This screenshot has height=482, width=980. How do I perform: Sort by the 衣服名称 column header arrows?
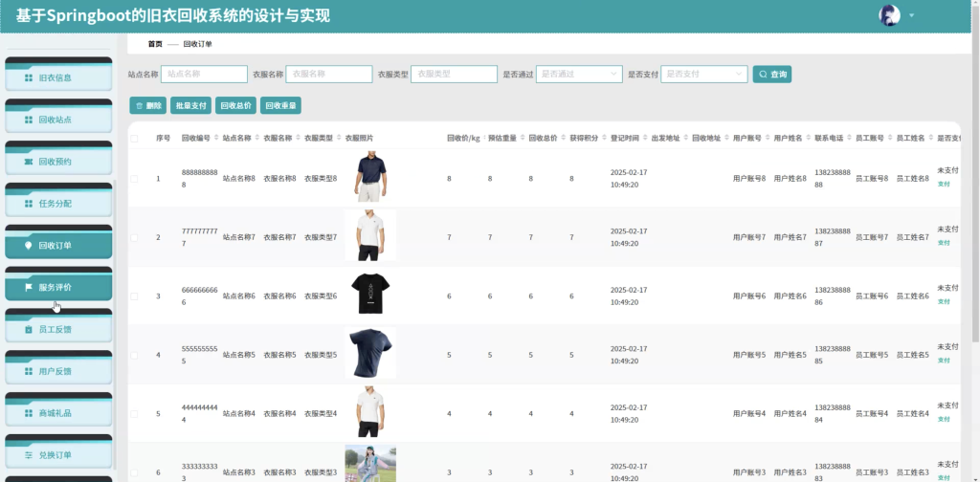tap(298, 139)
